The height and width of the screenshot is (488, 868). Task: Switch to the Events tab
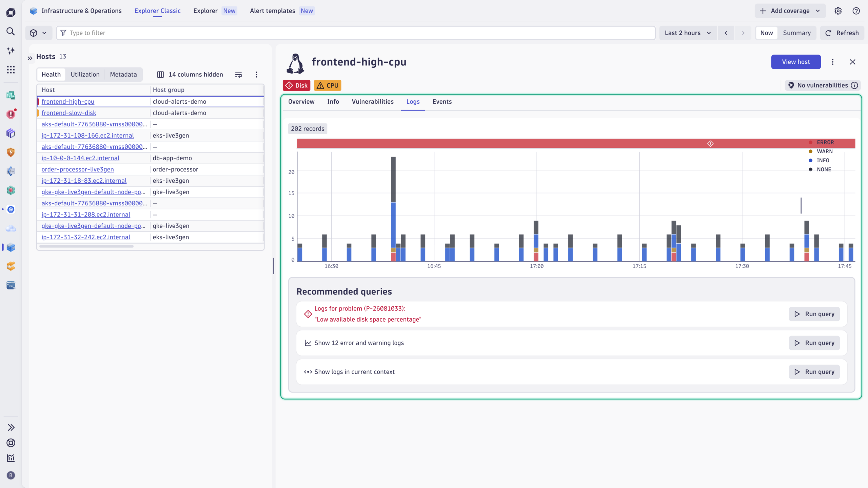click(442, 102)
